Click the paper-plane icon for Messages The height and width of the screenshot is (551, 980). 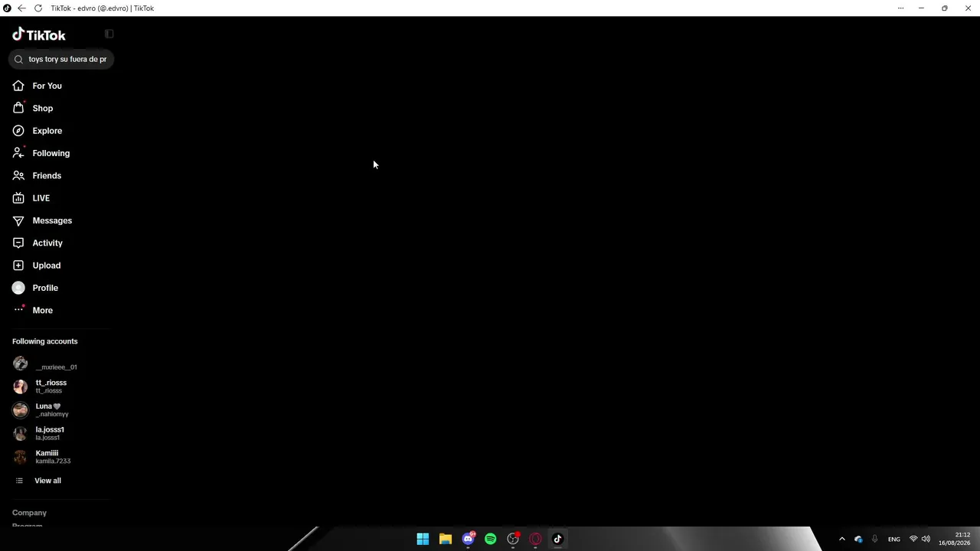click(18, 220)
